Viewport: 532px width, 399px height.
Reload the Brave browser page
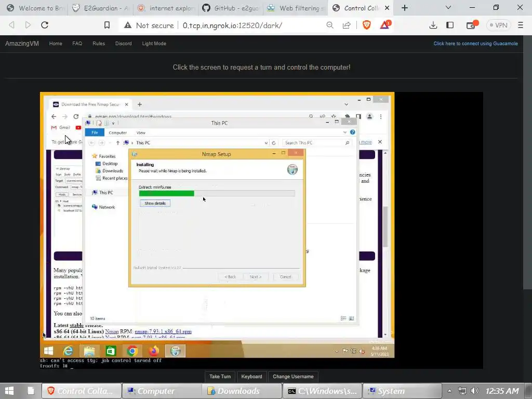click(45, 25)
